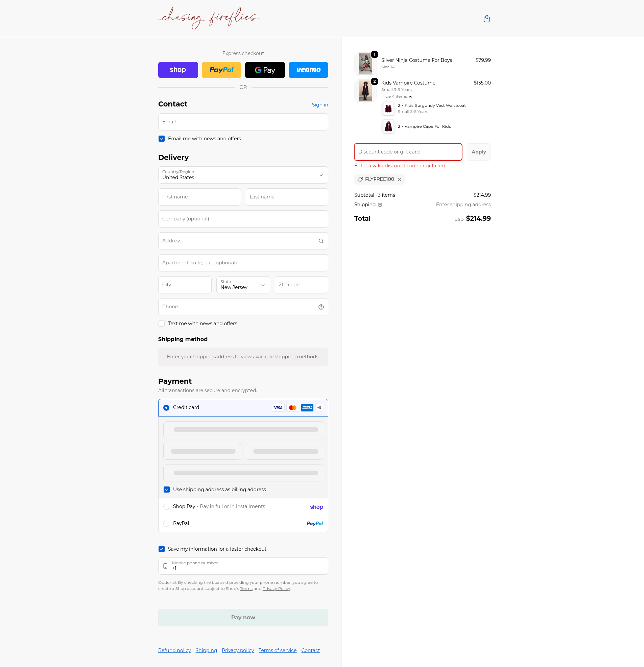
Task: Click the phone field help icon
Action: click(x=320, y=307)
